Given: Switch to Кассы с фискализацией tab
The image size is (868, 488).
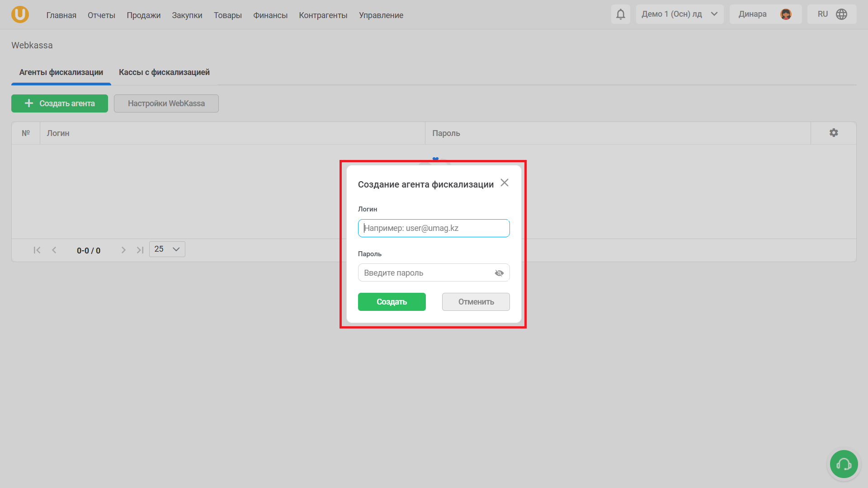Looking at the screenshot, I should (x=164, y=72).
